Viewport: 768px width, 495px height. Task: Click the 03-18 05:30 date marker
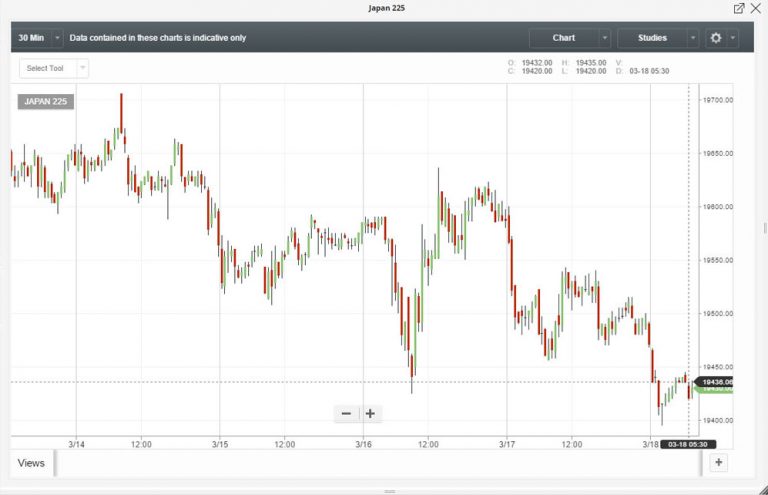[x=688, y=445]
